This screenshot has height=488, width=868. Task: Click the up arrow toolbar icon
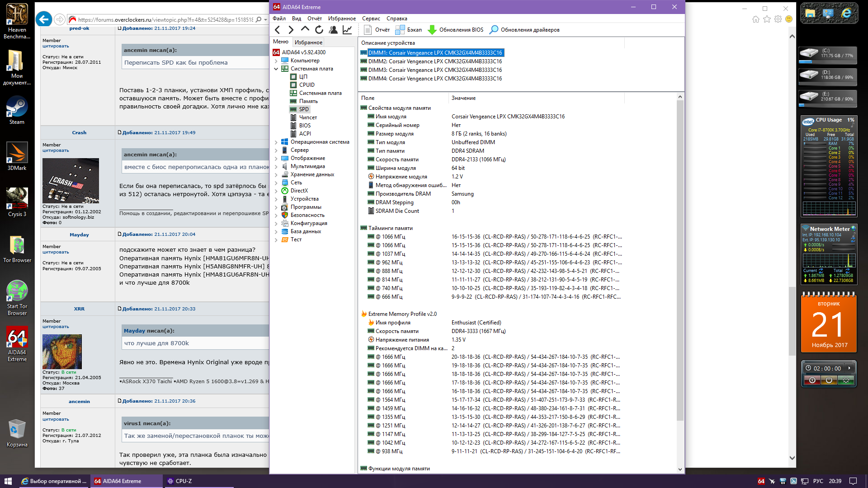pos(305,29)
